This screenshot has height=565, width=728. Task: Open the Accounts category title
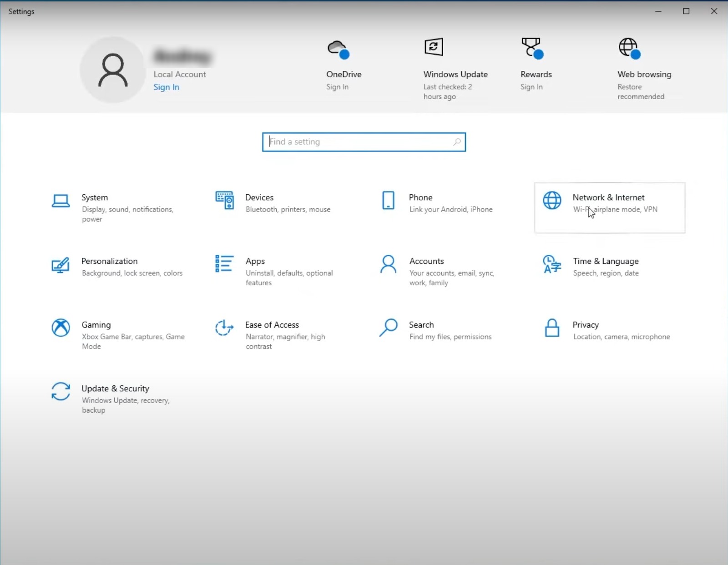point(426,261)
